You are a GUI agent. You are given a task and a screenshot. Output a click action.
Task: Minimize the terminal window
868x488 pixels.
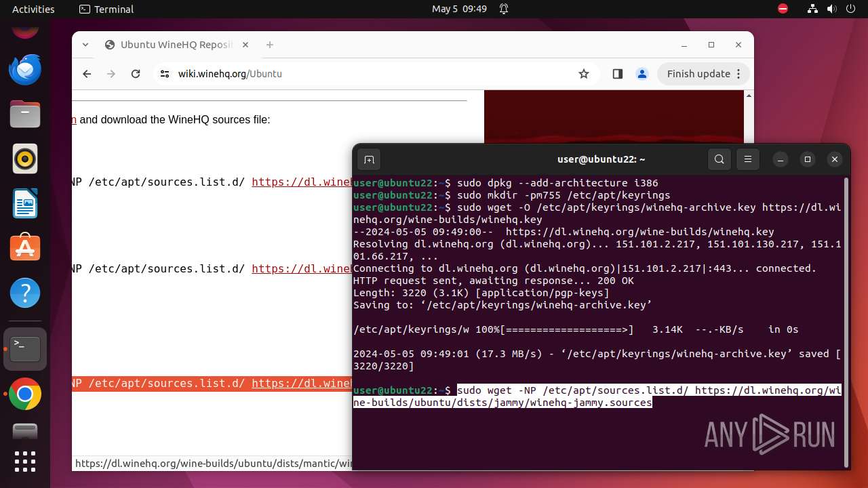pyautogui.click(x=781, y=159)
